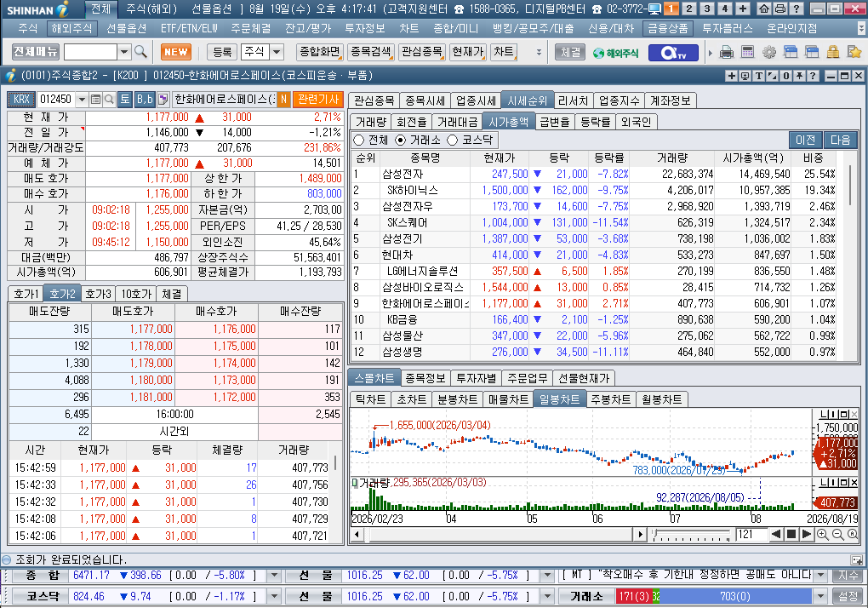Switch to the 거래대금 ranking tab
This screenshot has width=868, height=608.
[457, 122]
